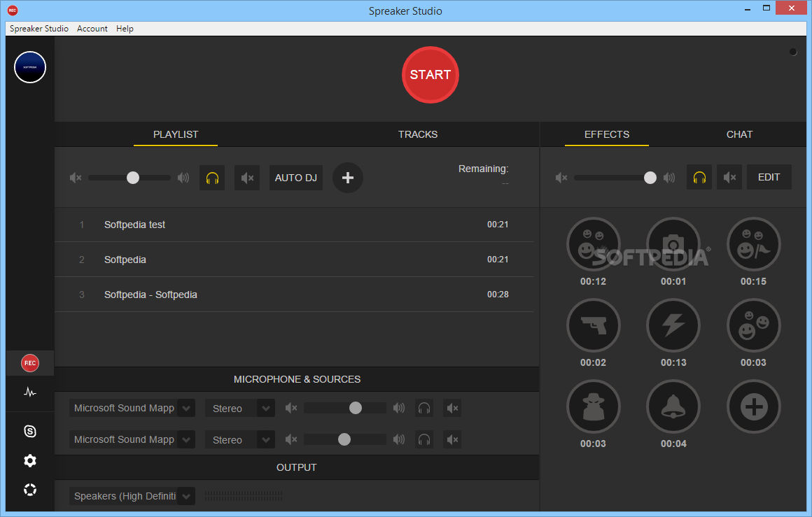Click the playlist volume slider handle
The width and height of the screenshot is (812, 517).
click(x=133, y=178)
